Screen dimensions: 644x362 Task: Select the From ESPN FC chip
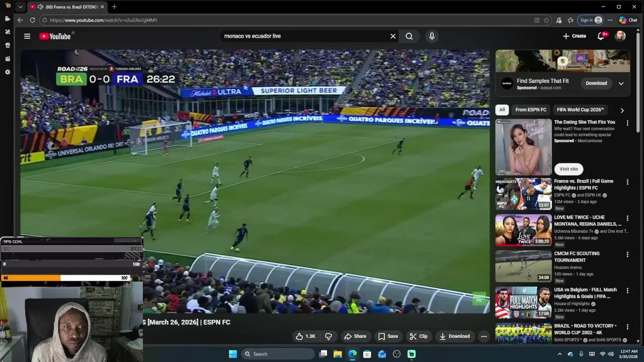point(531,110)
